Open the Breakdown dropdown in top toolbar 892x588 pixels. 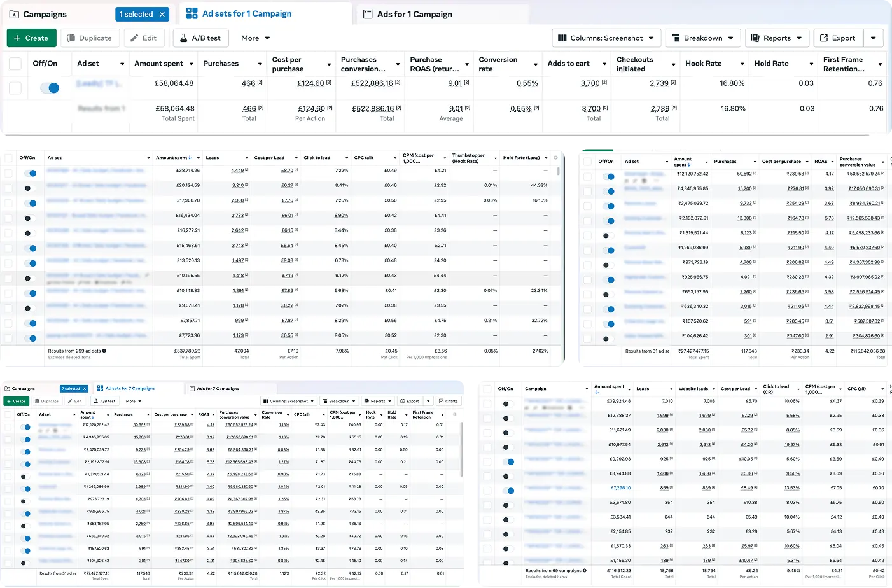coord(702,38)
